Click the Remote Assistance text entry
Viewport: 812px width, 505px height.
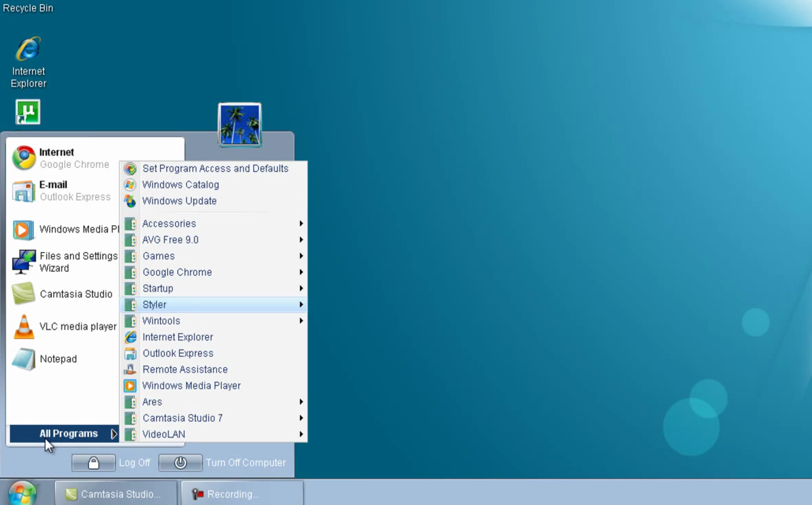pyautogui.click(x=185, y=369)
